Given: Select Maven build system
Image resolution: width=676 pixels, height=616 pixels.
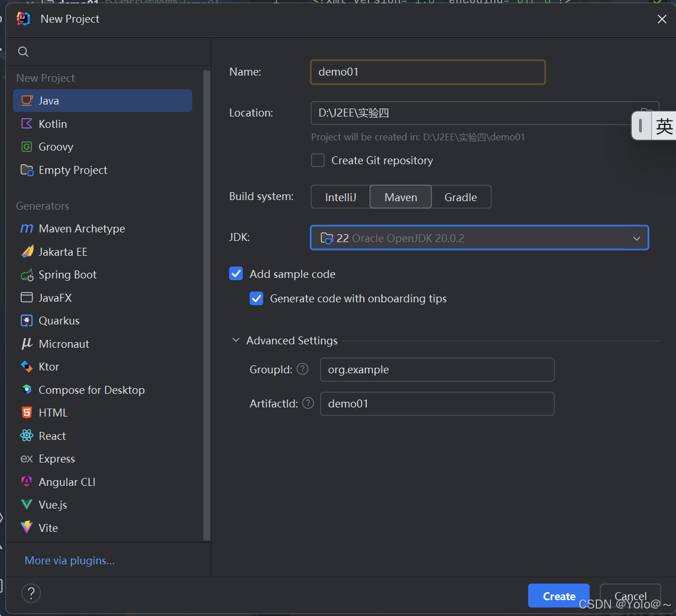Looking at the screenshot, I should (x=400, y=197).
